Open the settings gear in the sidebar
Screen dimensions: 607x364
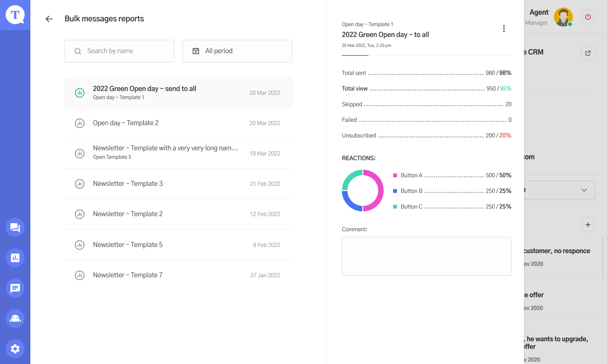[x=15, y=349]
